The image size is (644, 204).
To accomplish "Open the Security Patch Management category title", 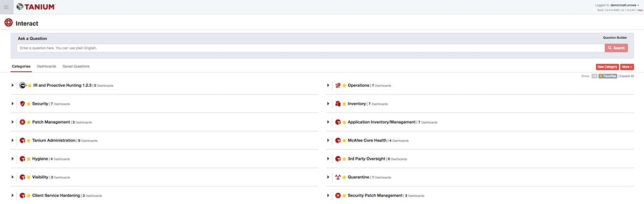I will [375, 195].
